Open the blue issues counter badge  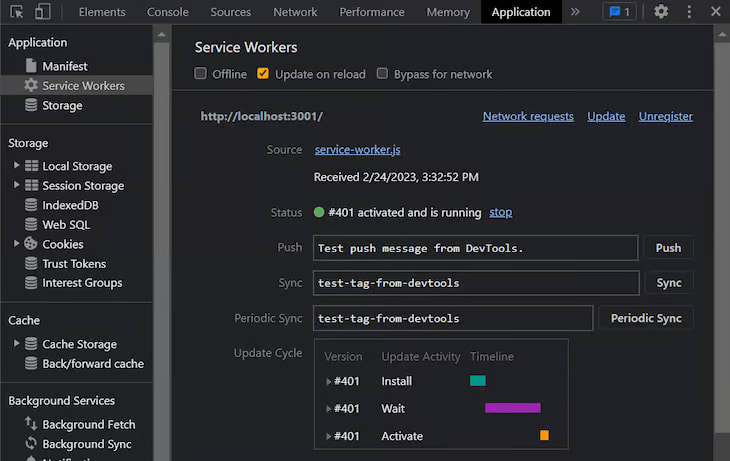point(619,12)
